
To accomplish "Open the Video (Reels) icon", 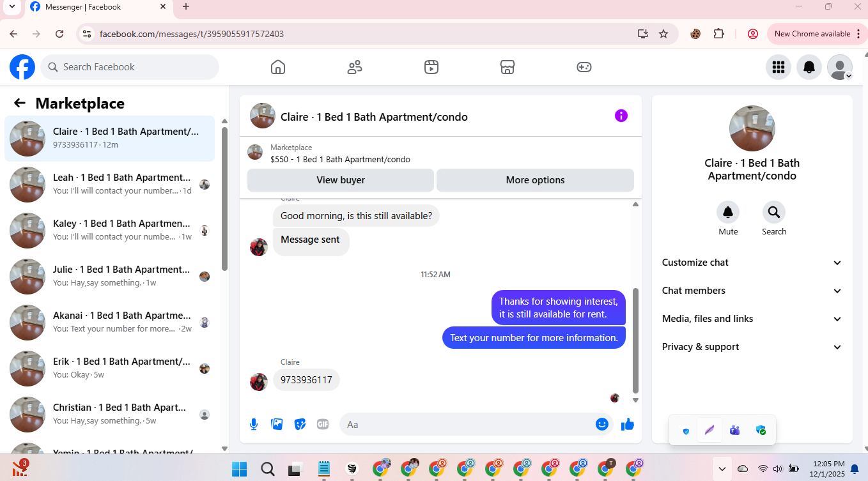I will [431, 67].
